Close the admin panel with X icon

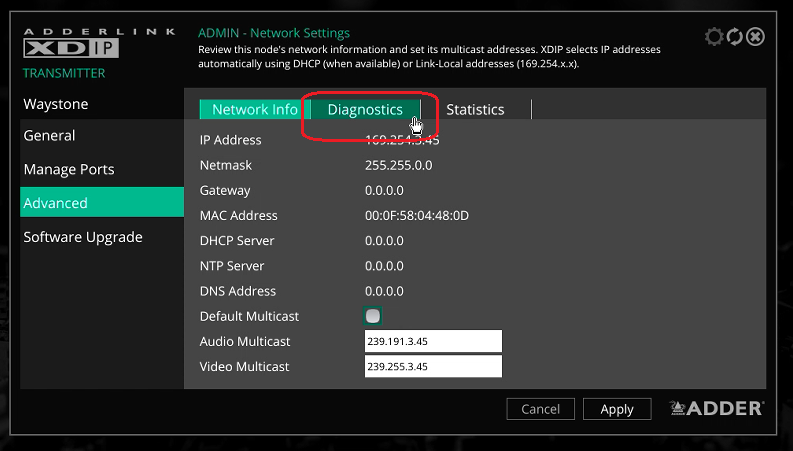click(756, 37)
